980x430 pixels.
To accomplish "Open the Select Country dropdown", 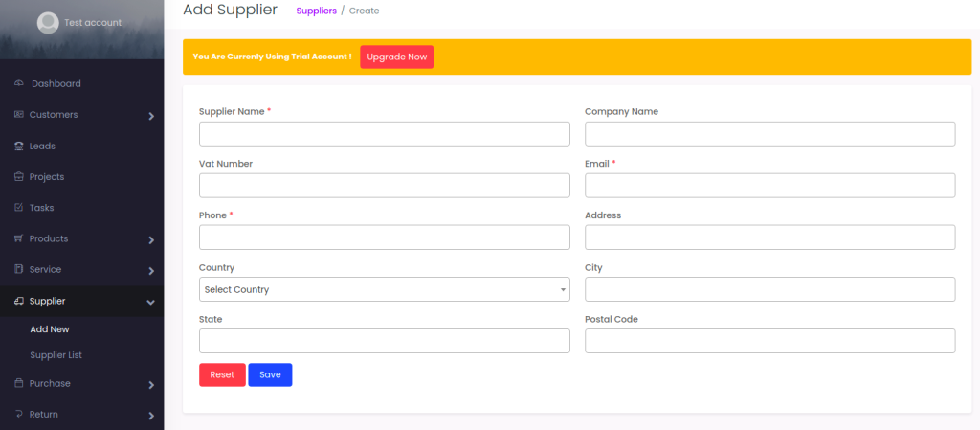I will (x=384, y=289).
